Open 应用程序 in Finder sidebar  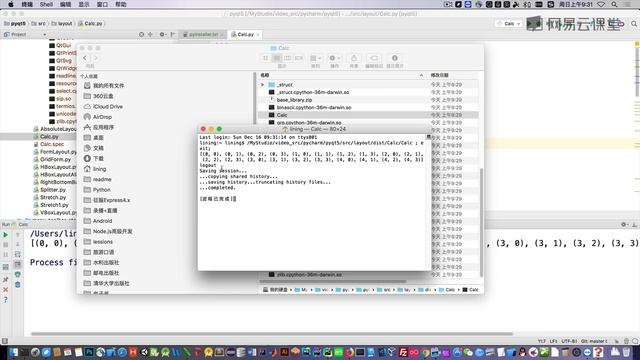point(99,127)
